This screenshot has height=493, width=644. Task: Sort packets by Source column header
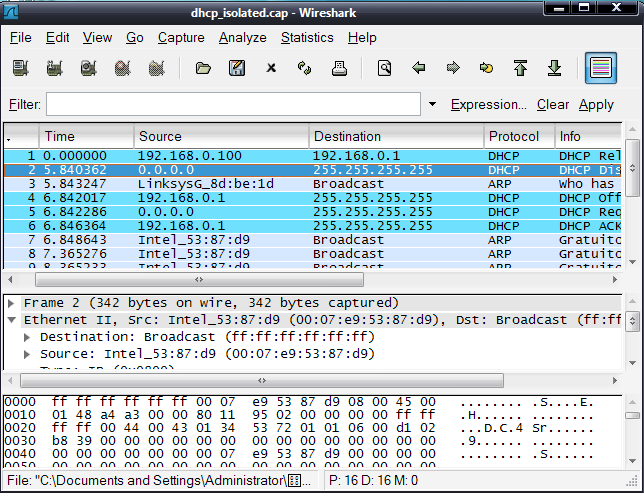221,136
